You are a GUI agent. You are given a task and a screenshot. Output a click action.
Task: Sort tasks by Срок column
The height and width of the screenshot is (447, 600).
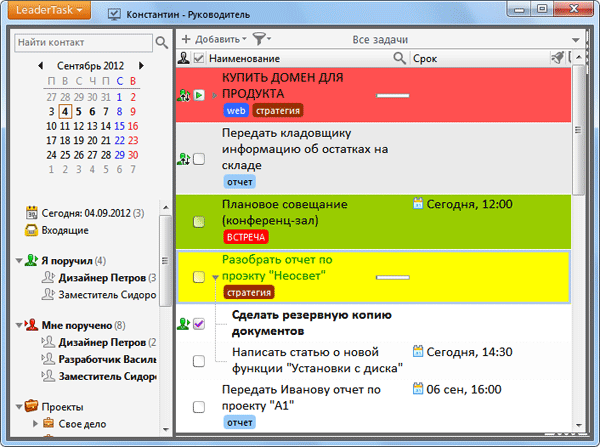[x=425, y=59]
